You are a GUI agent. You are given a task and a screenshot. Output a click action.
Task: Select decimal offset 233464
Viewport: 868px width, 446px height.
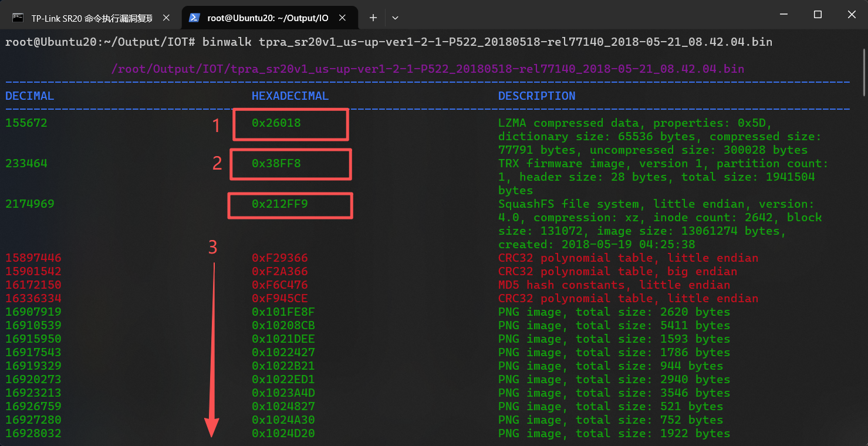26,163
